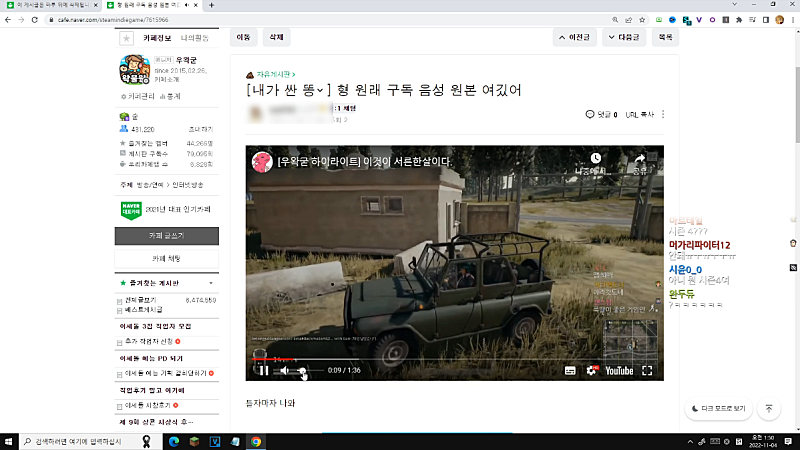Screen dimensions: 800x450
Task: Click the Windows taskbar search box
Action: click(x=90, y=441)
